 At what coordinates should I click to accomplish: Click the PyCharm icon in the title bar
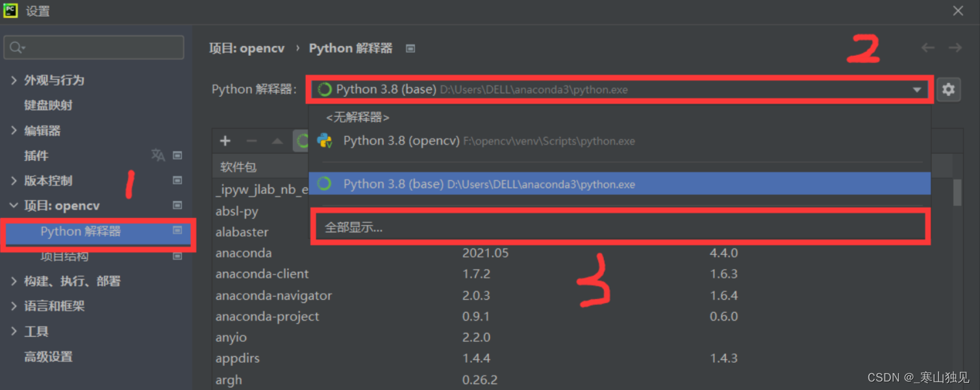(10, 10)
